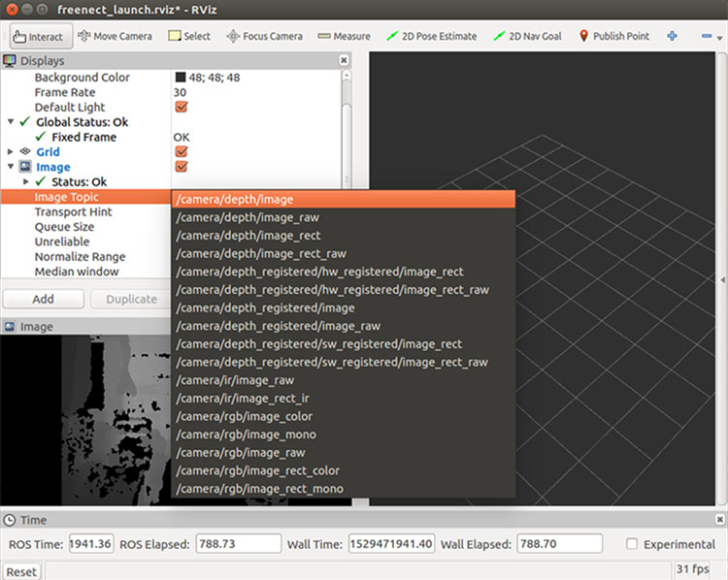Disable the Grid display checkbox
The height and width of the screenshot is (580, 728).
point(181,152)
